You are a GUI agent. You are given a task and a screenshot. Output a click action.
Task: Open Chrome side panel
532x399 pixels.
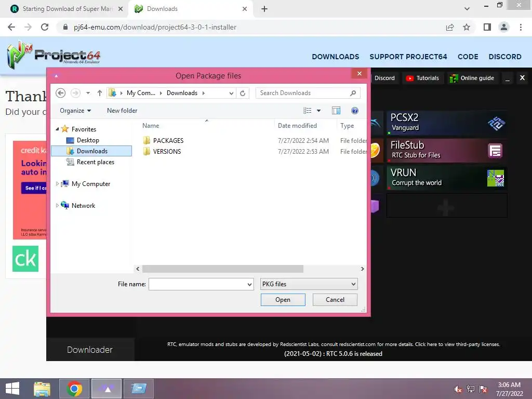487,27
